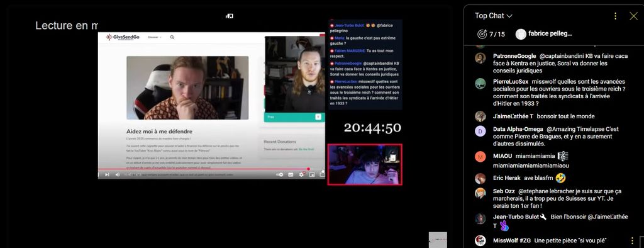
Task: Open the Discover dropdown on GiveSendGo
Action: (x=155, y=37)
